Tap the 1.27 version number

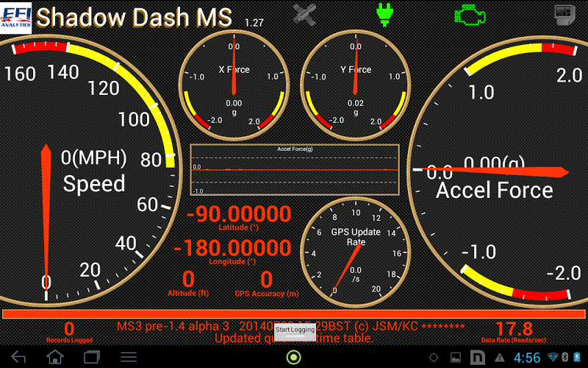point(254,23)
